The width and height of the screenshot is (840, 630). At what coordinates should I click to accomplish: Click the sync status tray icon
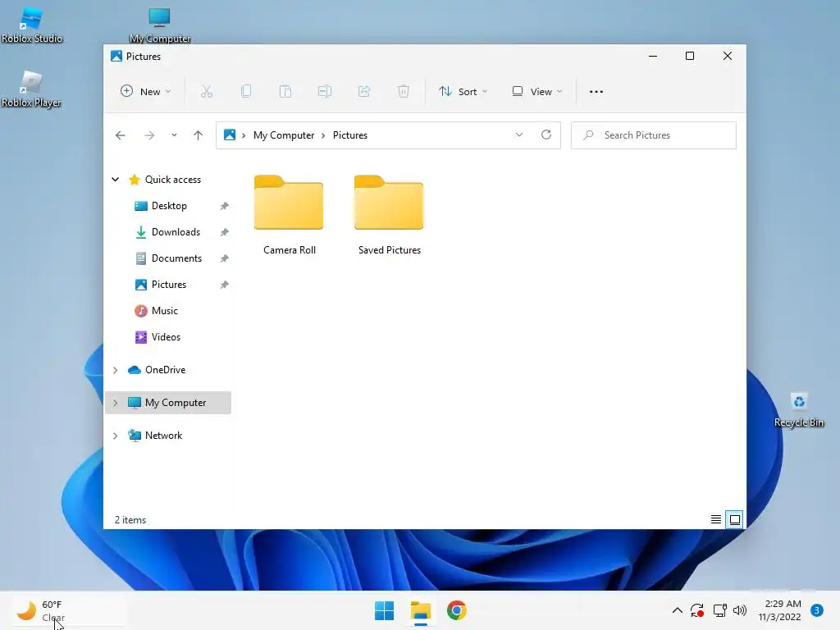[x=697, y=610]
